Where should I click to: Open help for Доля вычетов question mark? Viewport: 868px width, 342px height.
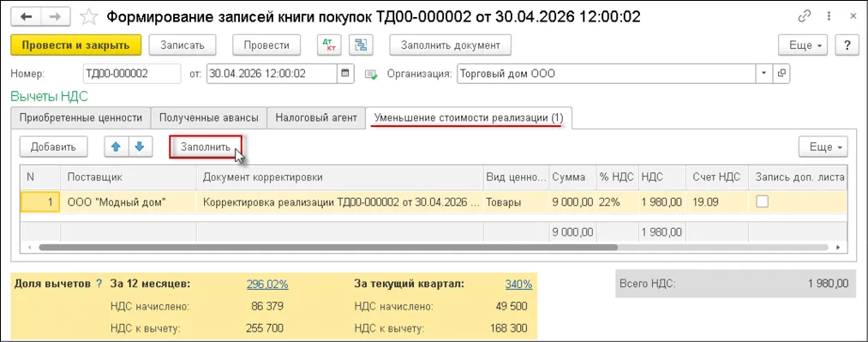coord(99,284)
